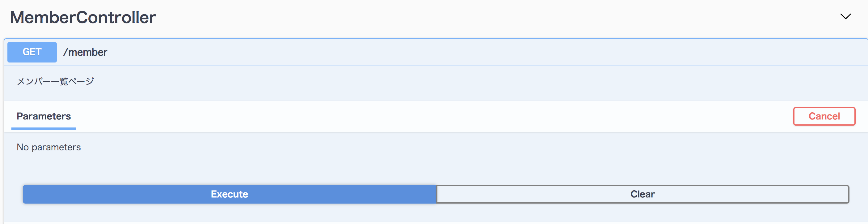Clear the request with Clear button

coord(642,194)
